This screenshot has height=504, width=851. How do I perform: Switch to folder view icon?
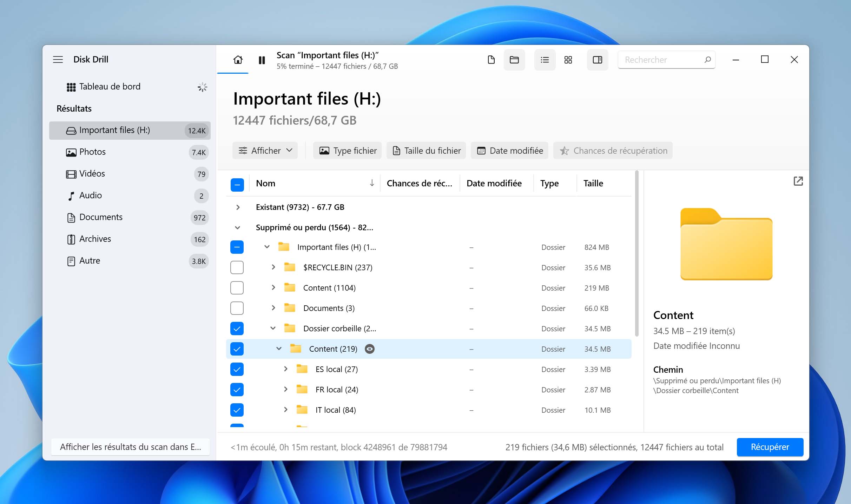[514, 60]
